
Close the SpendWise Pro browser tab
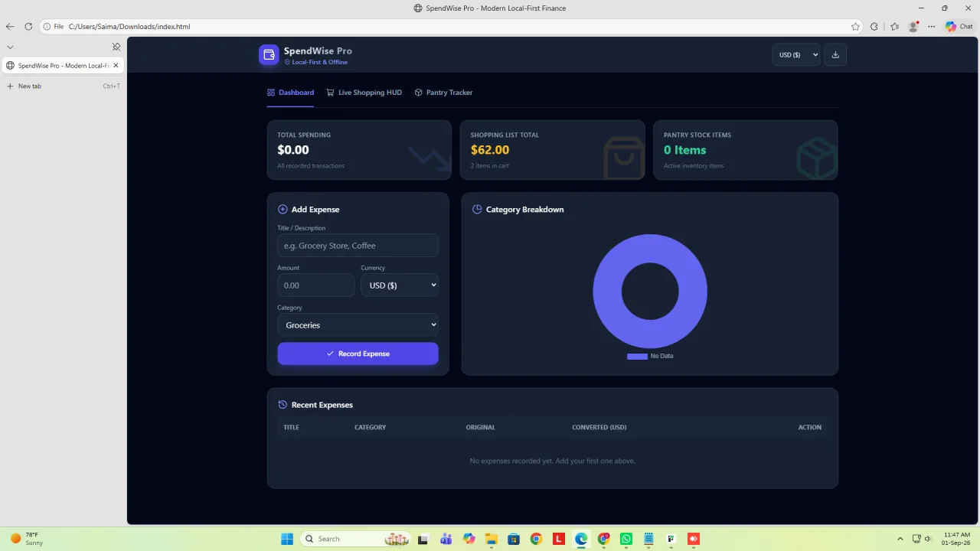tap(116, 66)
